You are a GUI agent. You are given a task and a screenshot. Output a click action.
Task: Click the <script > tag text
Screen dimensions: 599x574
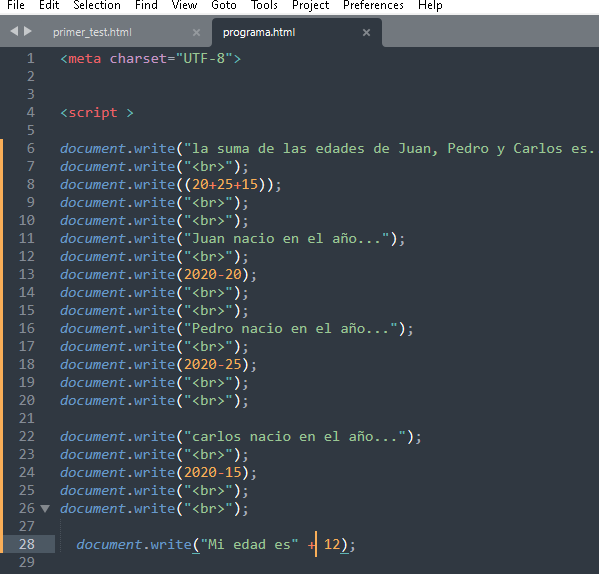pos(97,113)
